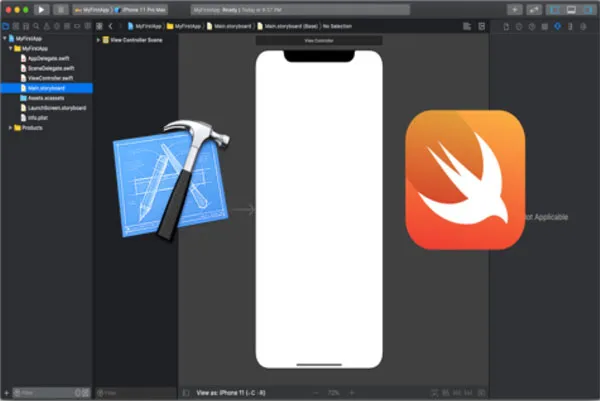Screen dimensions: 600x401
Task: Open the find navigator magnifier icon
Action: tap(35, 25)
